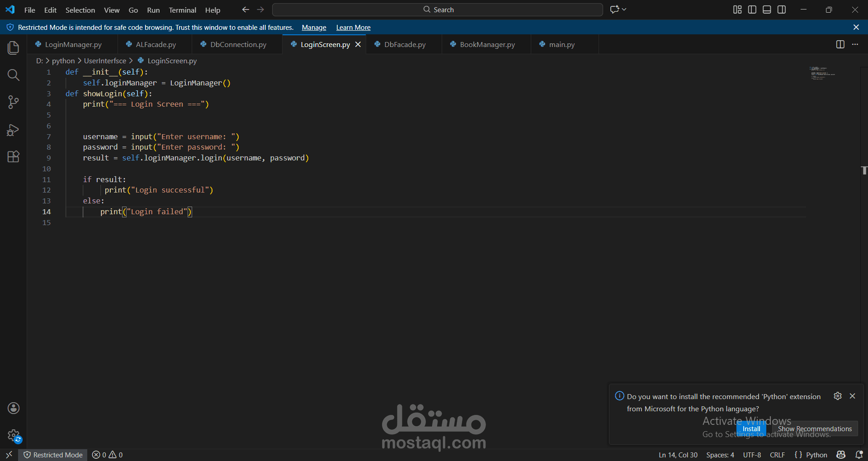Click the Search command center field
This screenshot has width=868, height=461.
pos(437,9)
